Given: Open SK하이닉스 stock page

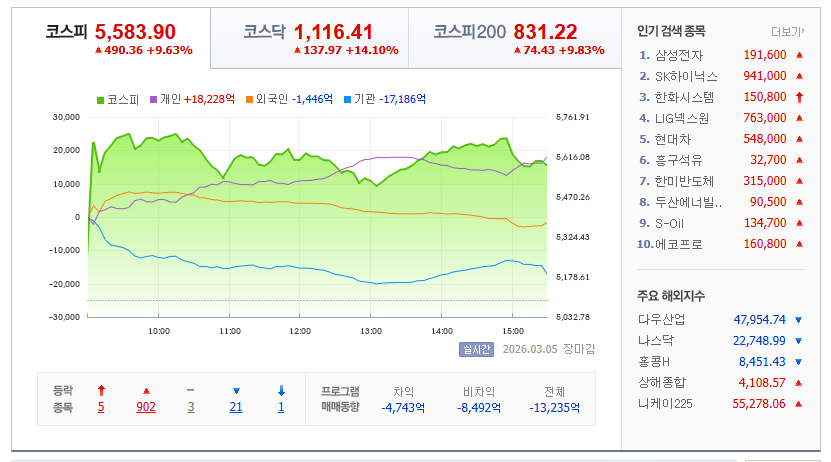Looking at the screenshot, I should tap(686, 76).
